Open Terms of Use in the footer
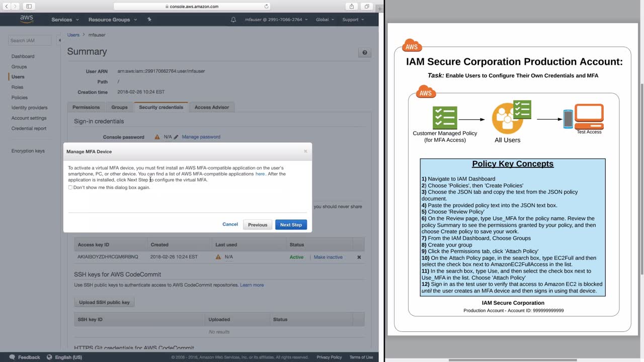The height and width of the screenshot is (362, 644). 361,357
